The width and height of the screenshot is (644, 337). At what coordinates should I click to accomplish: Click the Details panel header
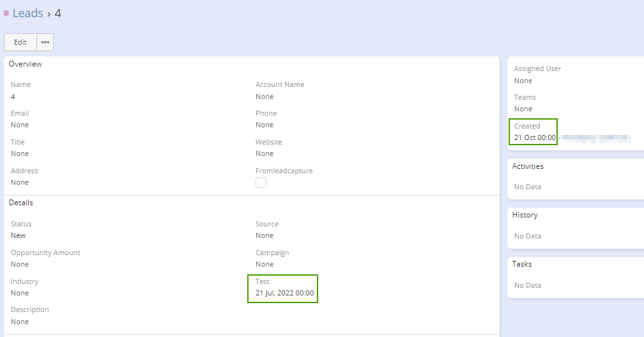click(x=21, y=203)
